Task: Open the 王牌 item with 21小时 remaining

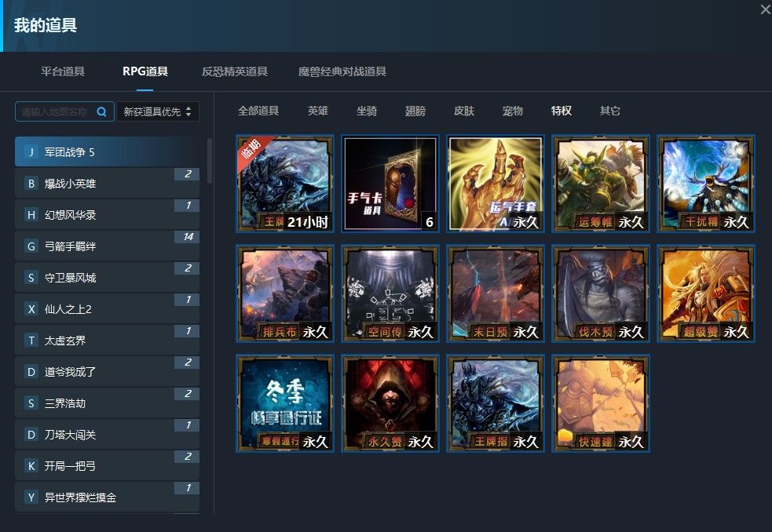Action: (285, 184)
